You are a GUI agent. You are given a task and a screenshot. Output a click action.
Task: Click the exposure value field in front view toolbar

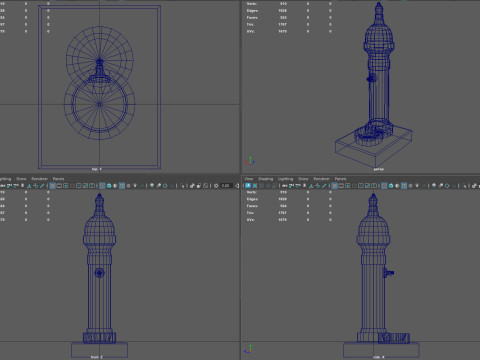226,186
